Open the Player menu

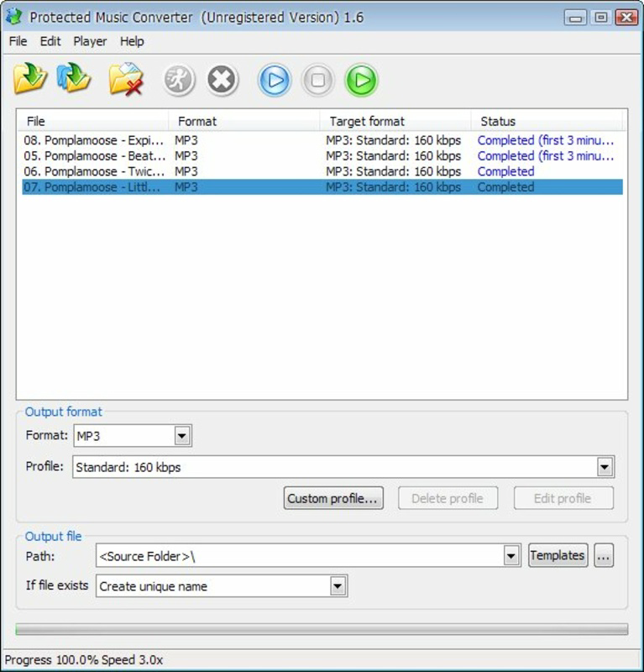point(90,41)
